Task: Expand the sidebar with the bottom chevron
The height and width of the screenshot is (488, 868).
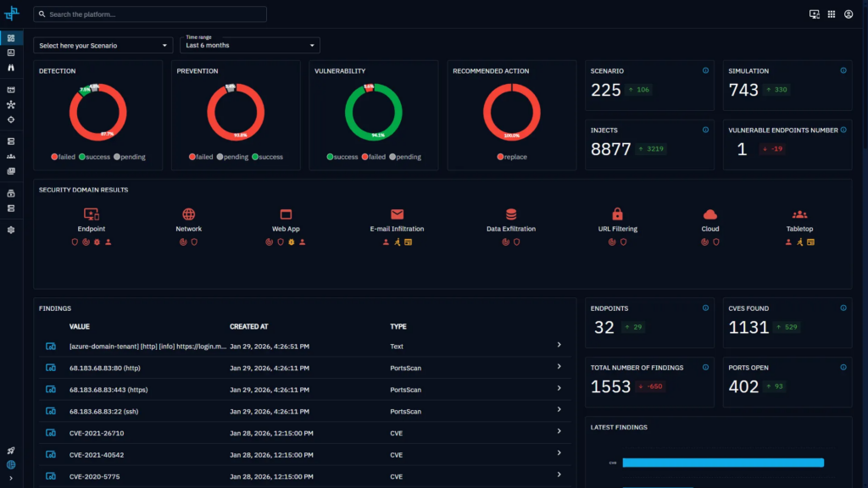Action: pos(11,479)
